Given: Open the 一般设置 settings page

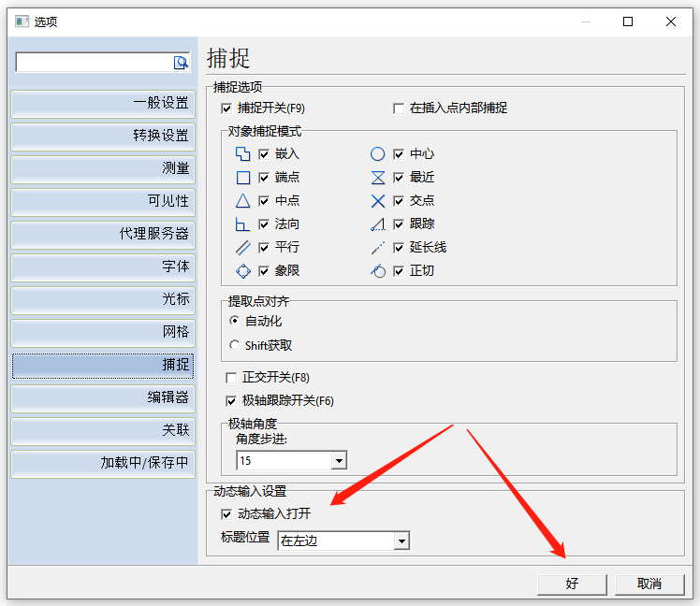Looking at the screenshot, I should pos(103,103).
